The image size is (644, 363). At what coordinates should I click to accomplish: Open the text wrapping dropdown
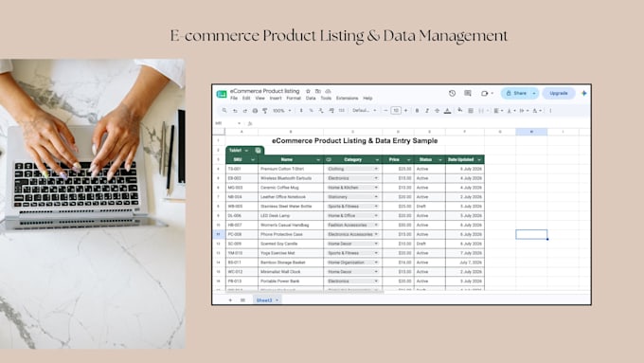coord(524,111)
